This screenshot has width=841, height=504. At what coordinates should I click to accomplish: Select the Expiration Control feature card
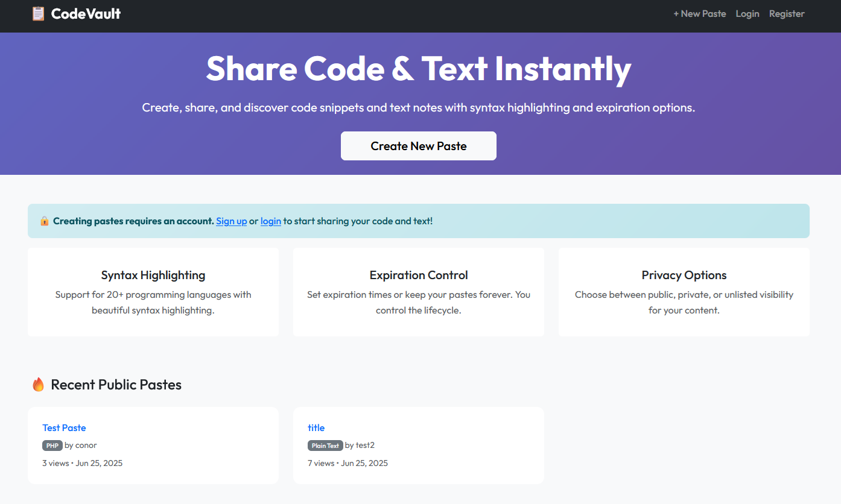tap(419, 292)
